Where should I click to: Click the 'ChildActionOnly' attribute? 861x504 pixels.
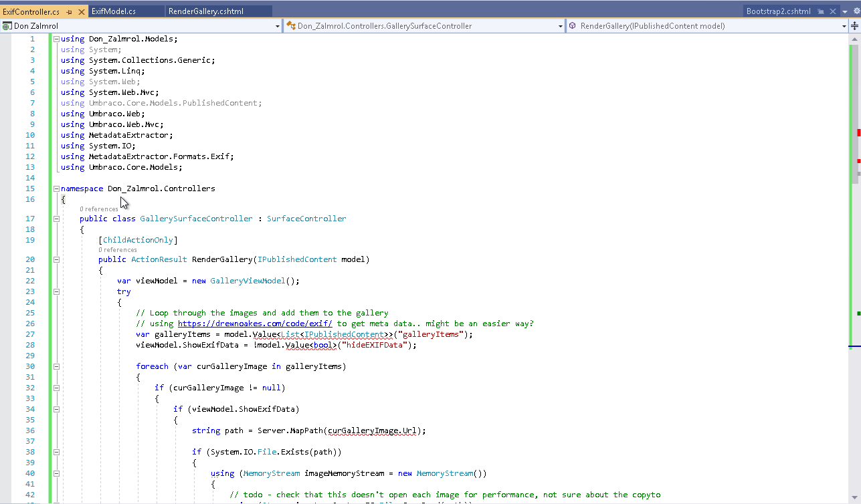tap(138, 240)
